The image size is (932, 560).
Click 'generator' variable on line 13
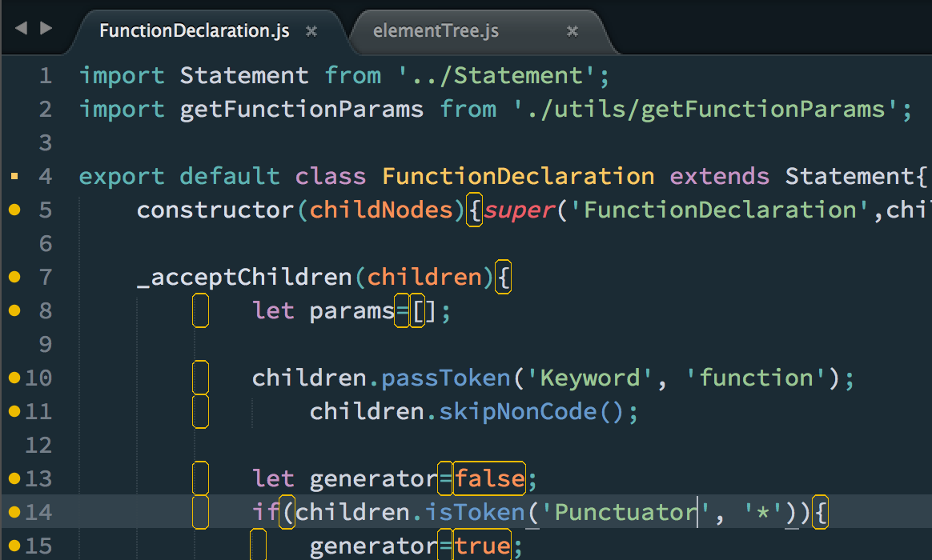click(374, 478)
